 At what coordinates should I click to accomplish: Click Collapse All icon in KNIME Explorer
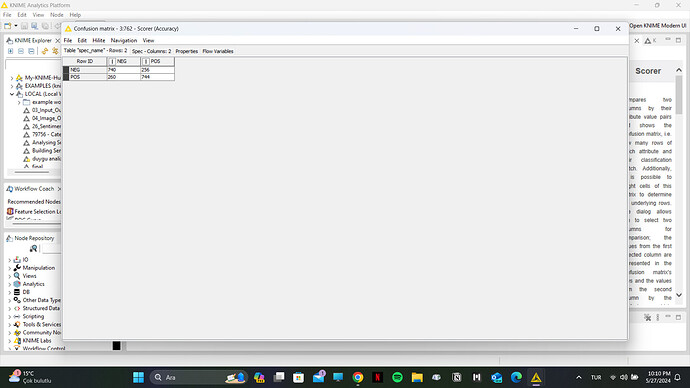(21, 51)
